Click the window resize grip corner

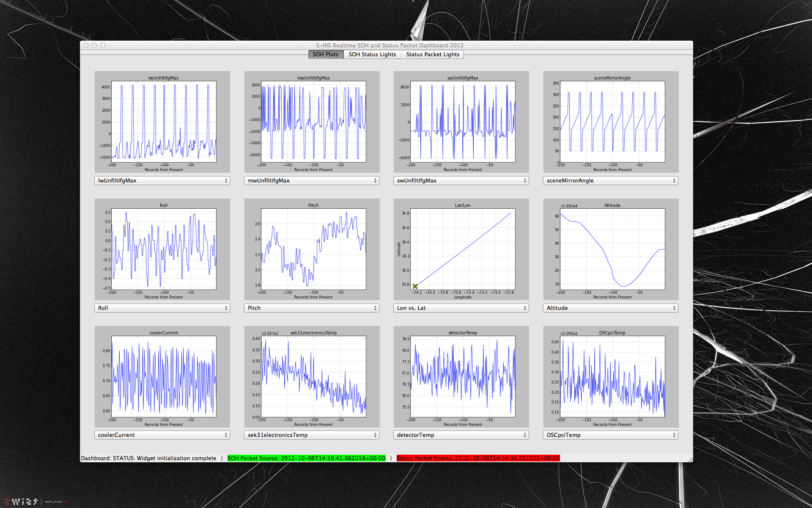point(690,459)
